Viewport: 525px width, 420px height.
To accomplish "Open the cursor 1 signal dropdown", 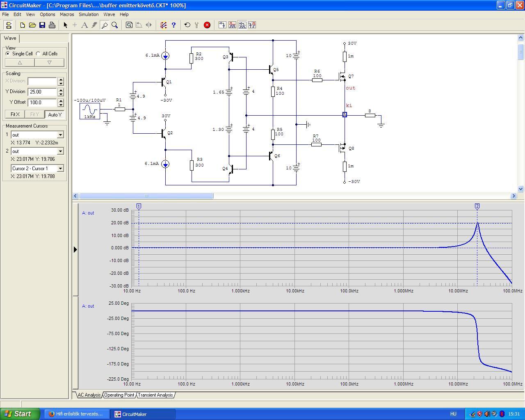I will pyautogui.click(x=60, y=135).
